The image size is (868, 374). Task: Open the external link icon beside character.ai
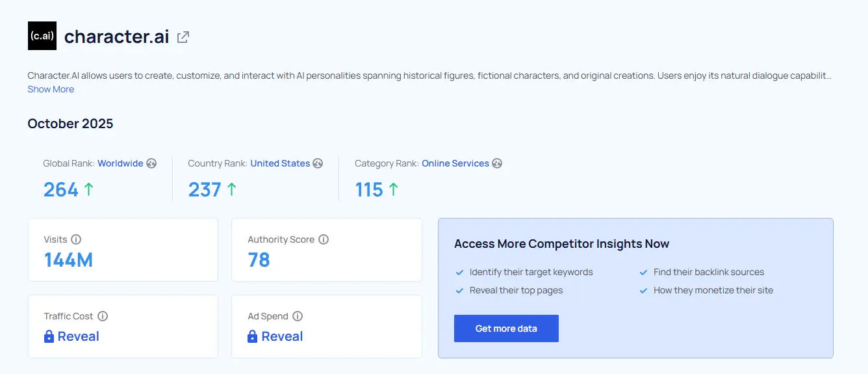point(183,37)
